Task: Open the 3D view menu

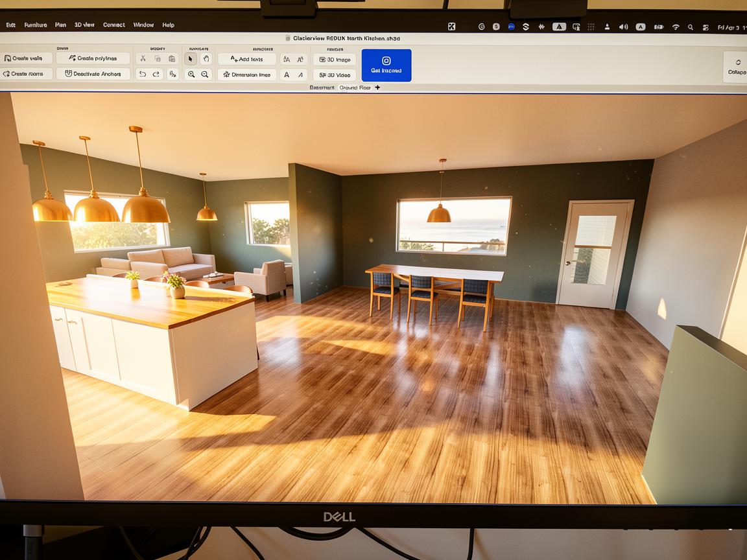Action: 84,25
